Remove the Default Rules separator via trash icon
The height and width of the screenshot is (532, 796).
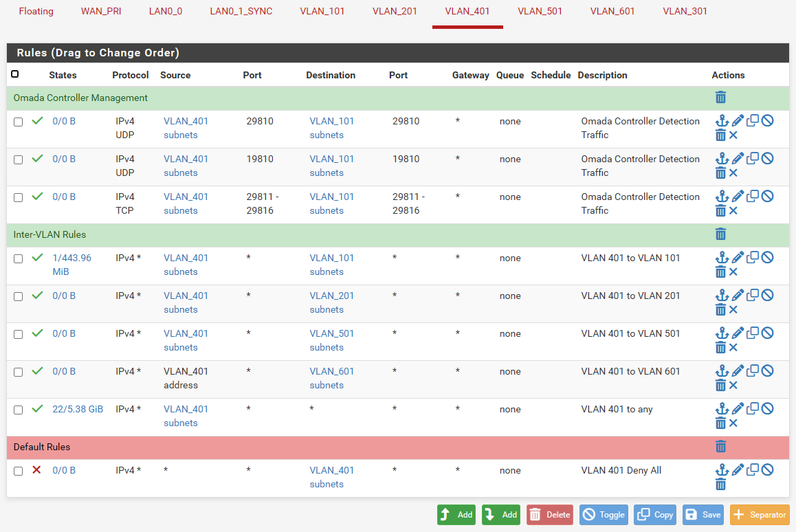tap(720, 447)
